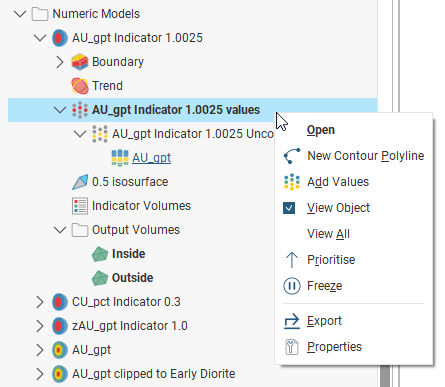This screenshot has height=387, width=445.
Task: Click the Boundary cube icon
Action: 80,62
